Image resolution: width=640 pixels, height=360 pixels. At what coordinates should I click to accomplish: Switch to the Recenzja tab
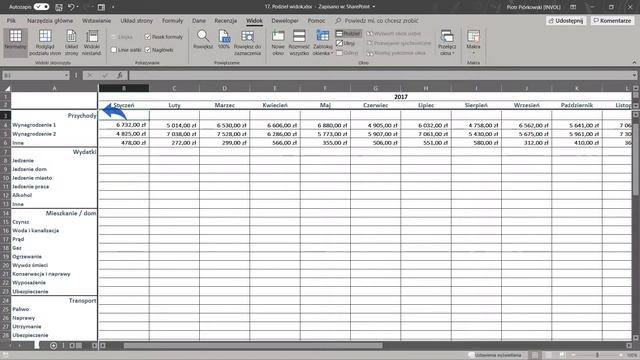pyautogui.click(x=226, y=20)
